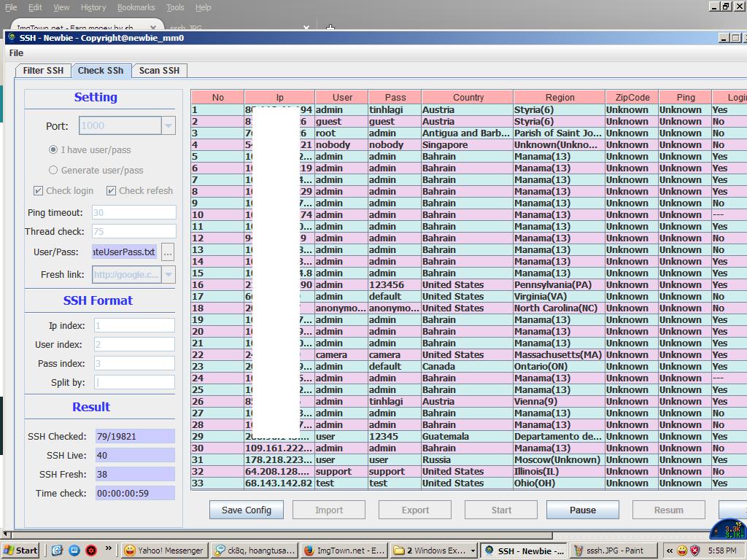Switch to the Scan SSH tab
The height and width of the screenshot is (560, 747).
tap(159, 71)
